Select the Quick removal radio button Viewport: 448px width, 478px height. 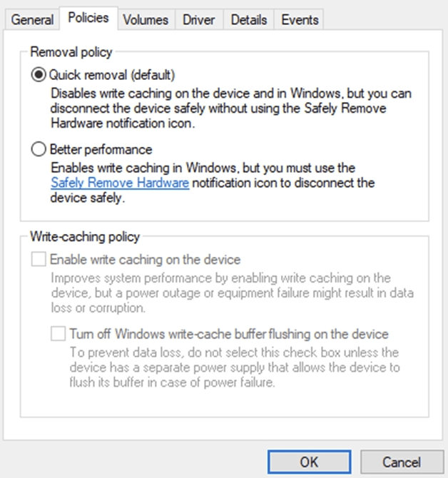click(39, 75)
